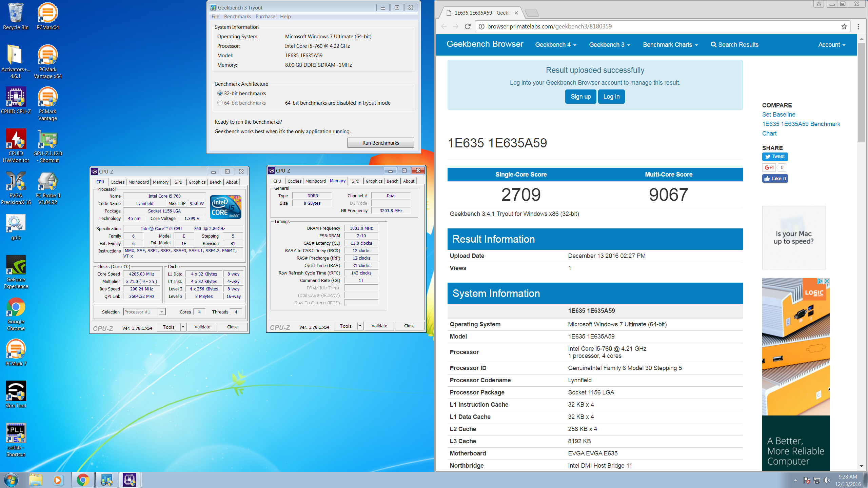Open the PC Probe II V1.04.92 icon

click(x=47, y=188)
